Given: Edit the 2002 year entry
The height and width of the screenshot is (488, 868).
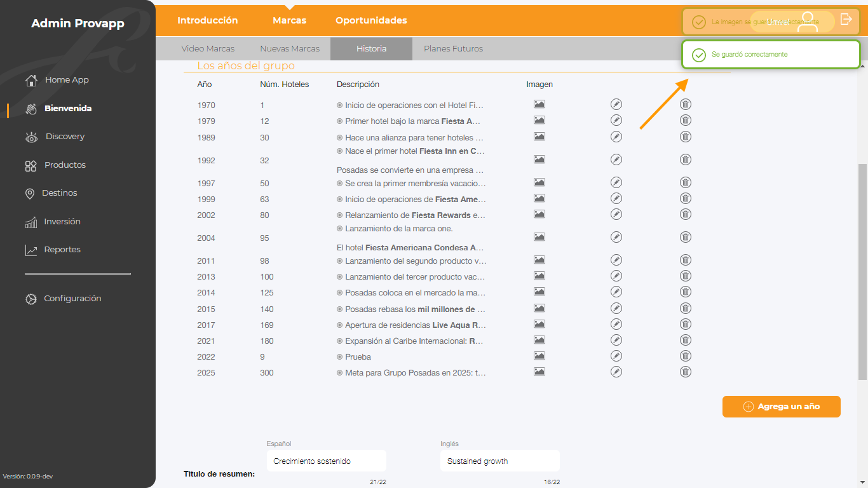Looking at the screenshot, I should [616, 214].
